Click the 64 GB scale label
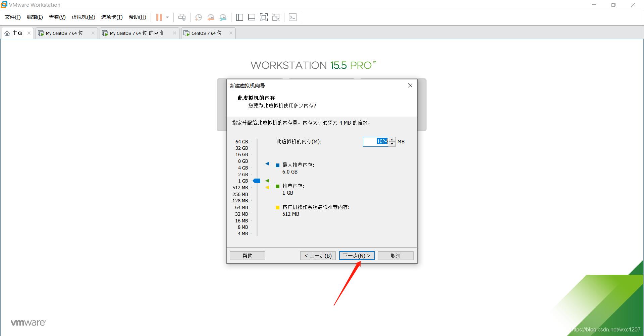Image resolution: width=644 pixels, height=336 pixels. click(x=241, y=142)
